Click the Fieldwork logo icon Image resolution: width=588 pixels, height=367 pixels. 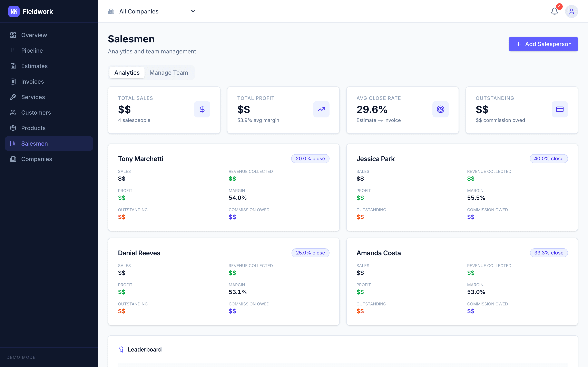pos(14,11)
